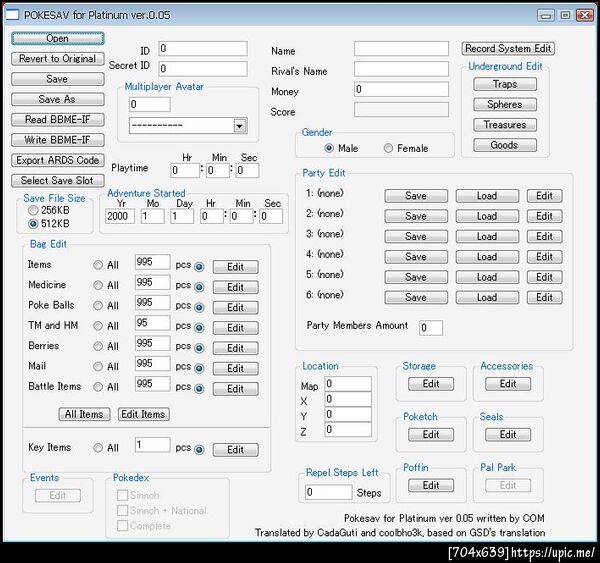Open the Seals Edit button
Image resolution: width=600 pixels, height=563 pixels.
coord(508,434)
